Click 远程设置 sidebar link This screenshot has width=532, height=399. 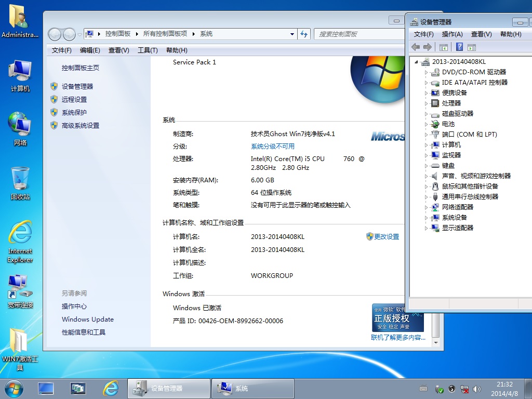pyautogui.click(x=74, y=99)
